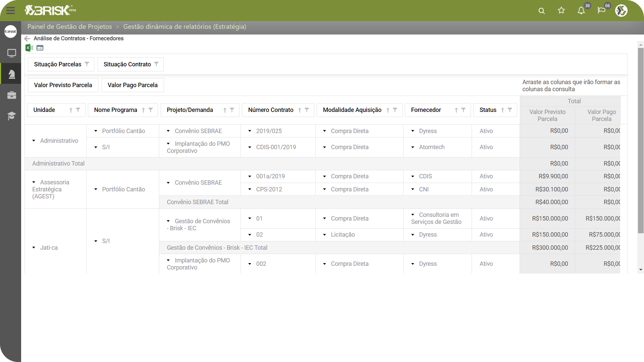Open Nome Programa filter funnel
Viewport: 644px width, 362px height.
[x=151, y=110]
